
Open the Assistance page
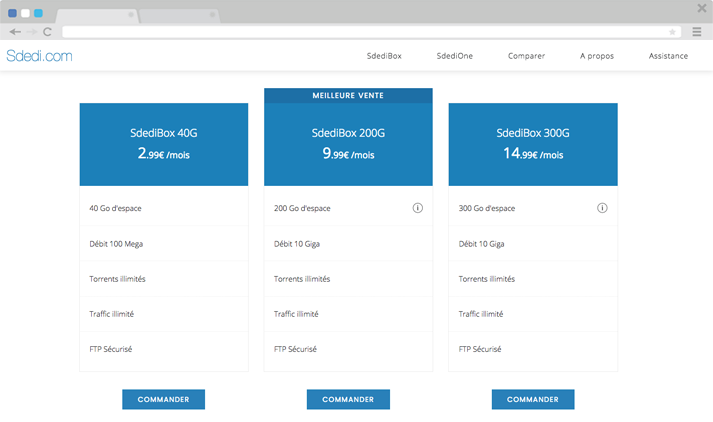(668, 56)
